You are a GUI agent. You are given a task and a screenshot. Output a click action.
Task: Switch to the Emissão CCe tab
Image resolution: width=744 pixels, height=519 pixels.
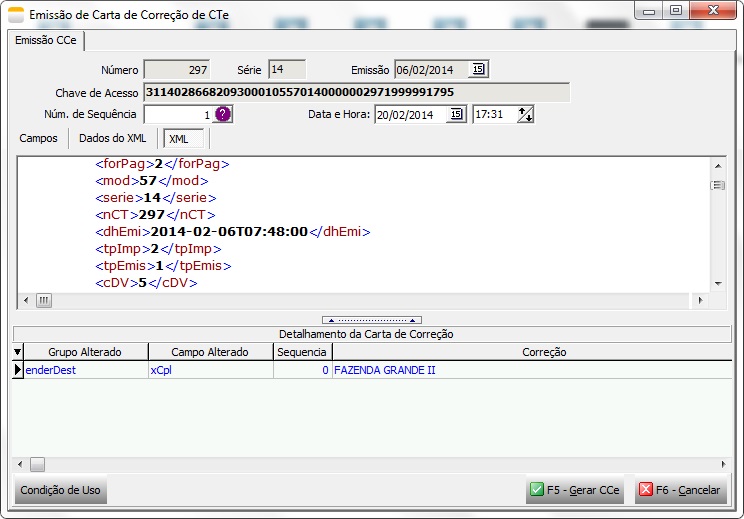point(46,40)
